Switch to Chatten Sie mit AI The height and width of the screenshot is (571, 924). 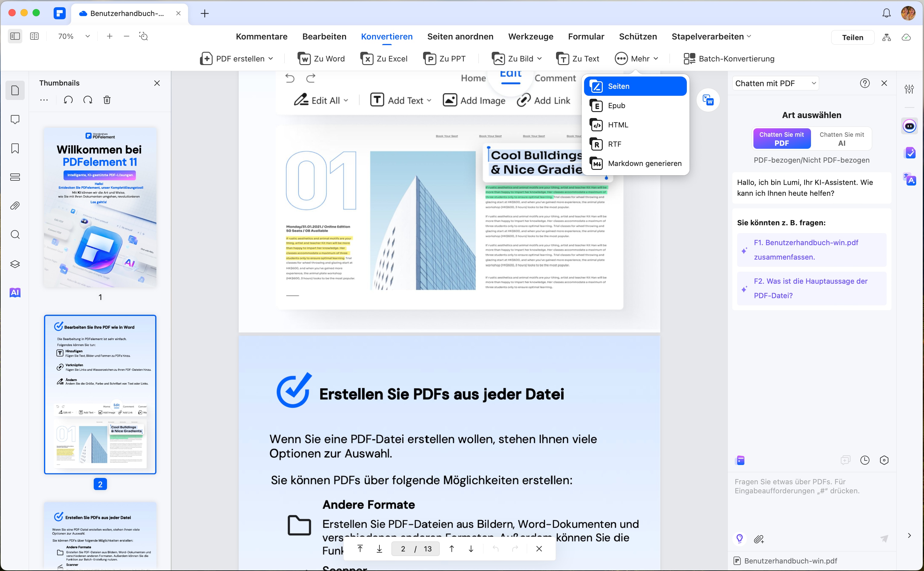pyautogui.click(x=842, y=139)
